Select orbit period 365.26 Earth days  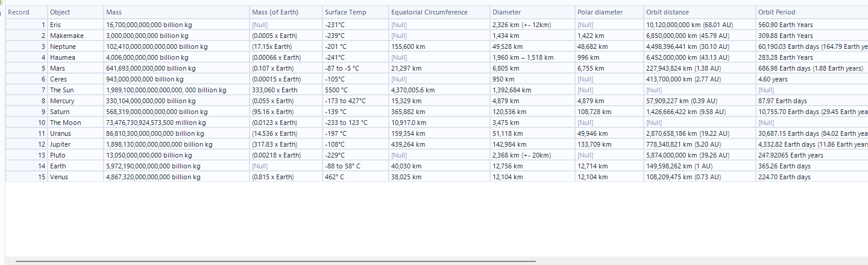812,166
